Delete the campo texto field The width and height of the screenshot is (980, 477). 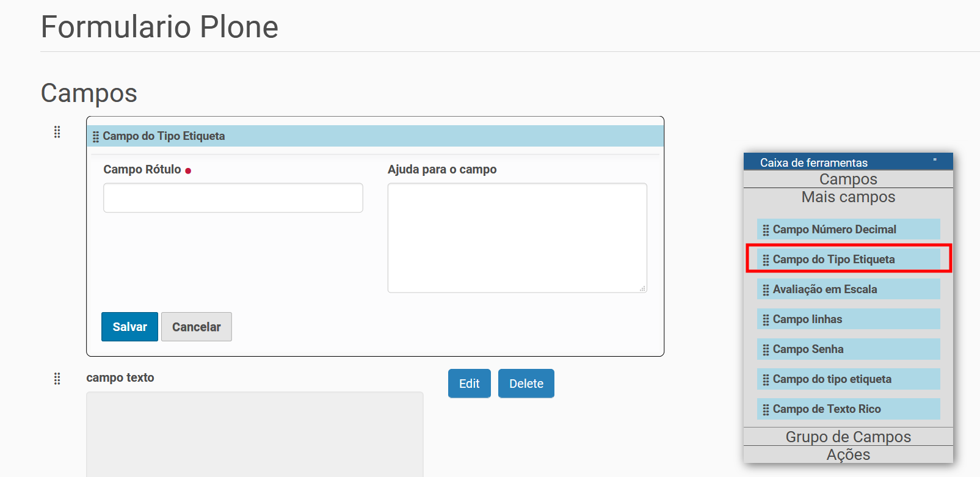pyautogui.click(x=526, y=384)
